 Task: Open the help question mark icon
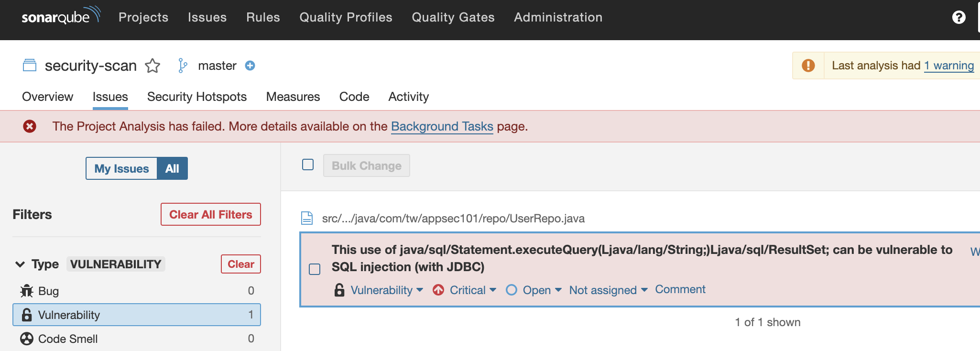pyautogui.click(x=958, y=18)
